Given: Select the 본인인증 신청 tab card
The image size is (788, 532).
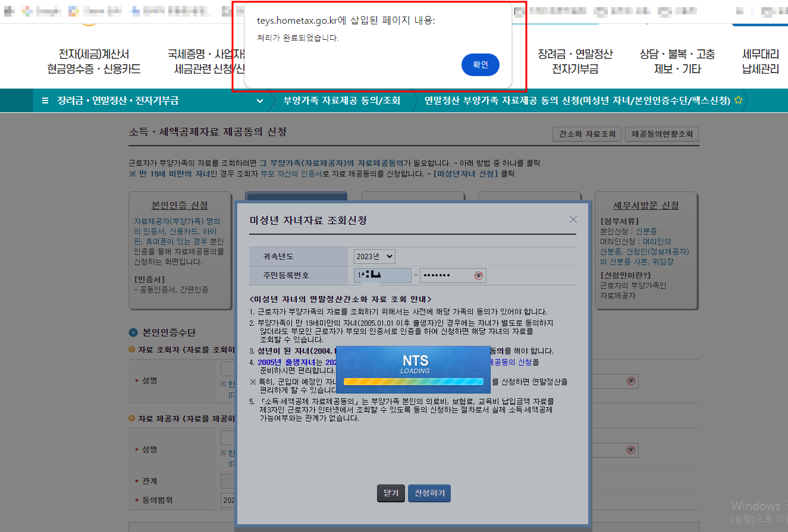Looking at the screenshot, I should (x=180, y=250).
